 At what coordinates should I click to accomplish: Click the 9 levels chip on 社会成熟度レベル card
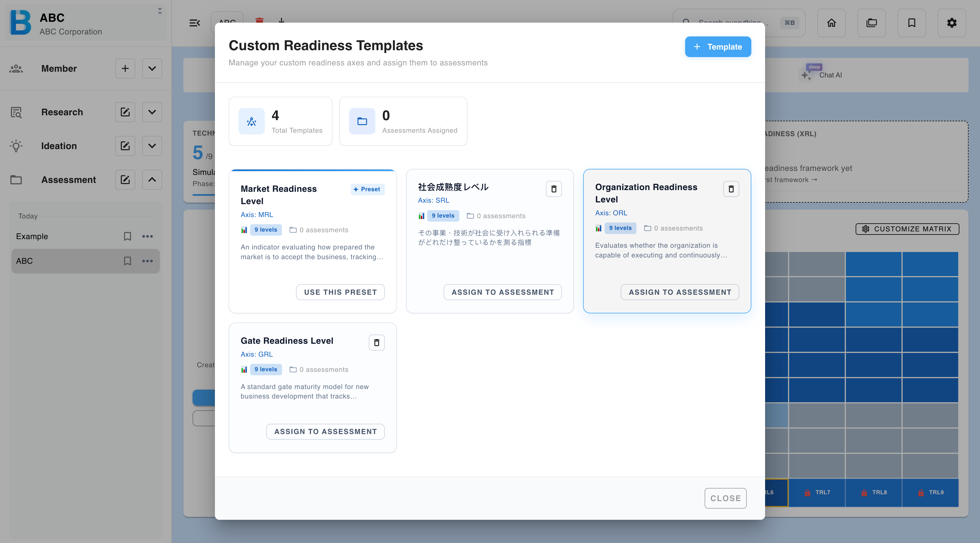coord(443,216)
